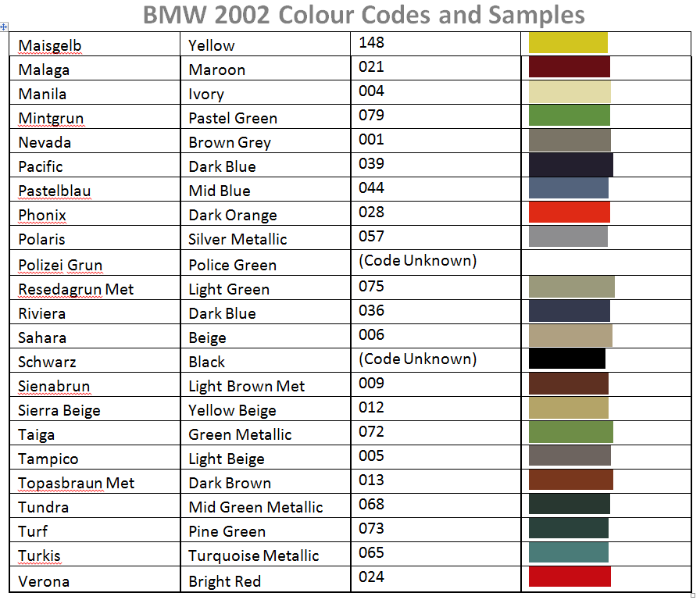Click Code Unknown in Schwarz row
The image size is (700, 600).
click(x=418, y=359)
